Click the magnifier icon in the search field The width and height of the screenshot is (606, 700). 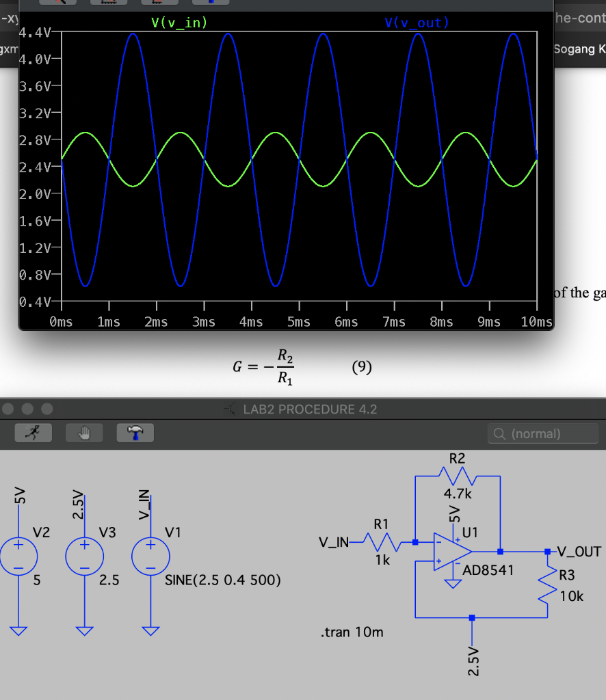(498, 433)
